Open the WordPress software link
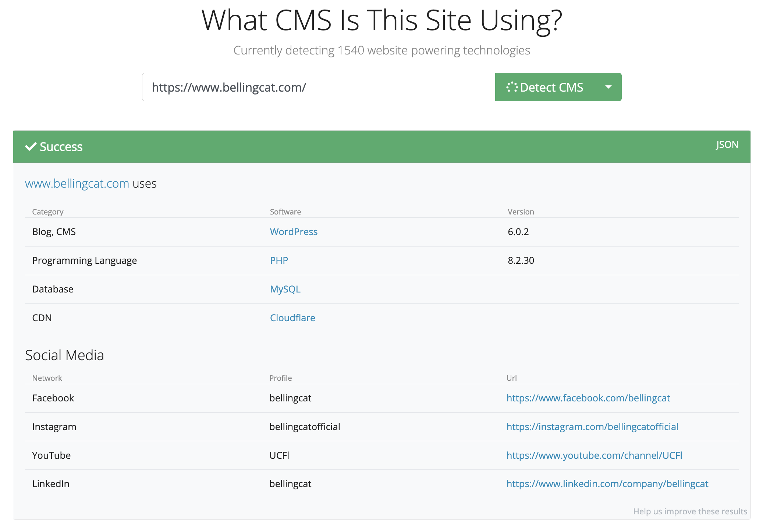This screenshot has height=532, width=763. (294, 232)
